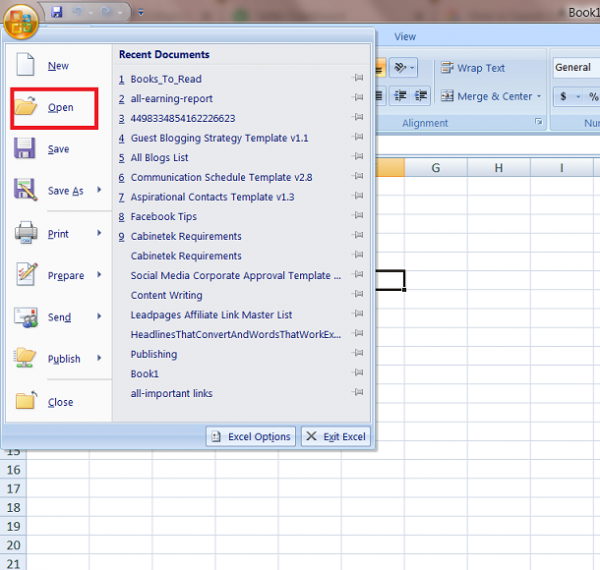This screenshot has height=570, width=600.
Task: Click the dollar Accounting Number Format icon
Action: (563, 96)
